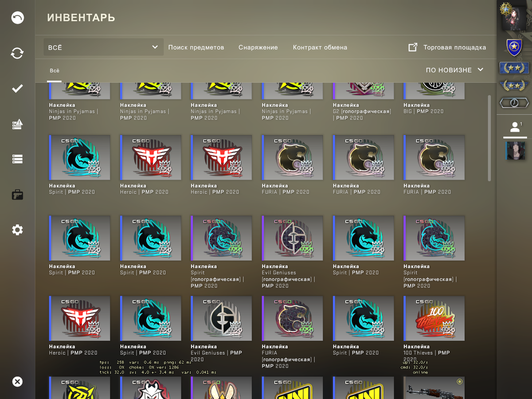Click the round X quit icon
The height and width of the screenshot is (399, 532).
[17, 382]
